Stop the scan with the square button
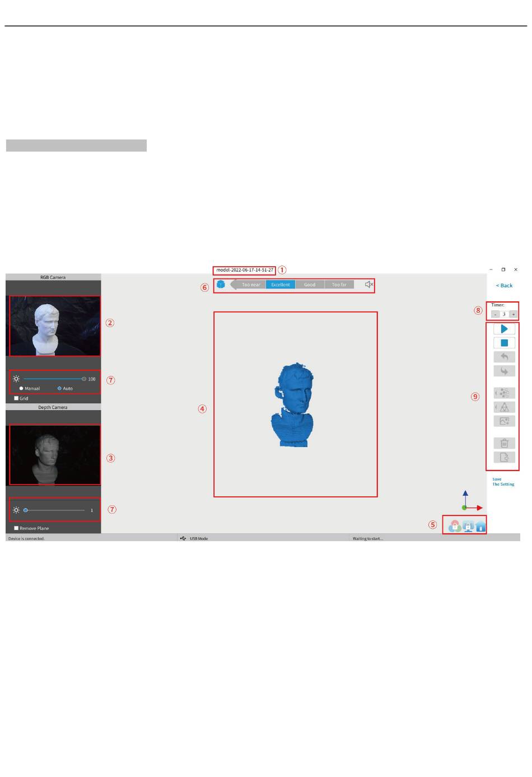 (x=504, y=343)
